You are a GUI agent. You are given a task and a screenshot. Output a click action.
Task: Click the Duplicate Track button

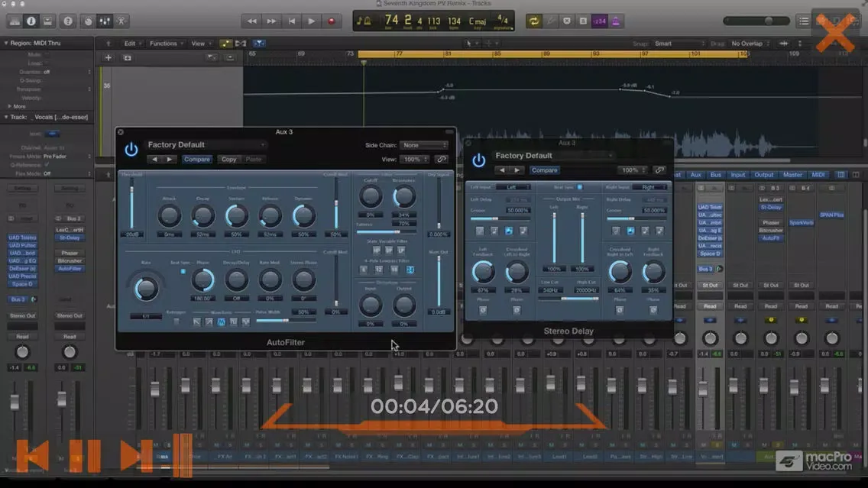128,57
